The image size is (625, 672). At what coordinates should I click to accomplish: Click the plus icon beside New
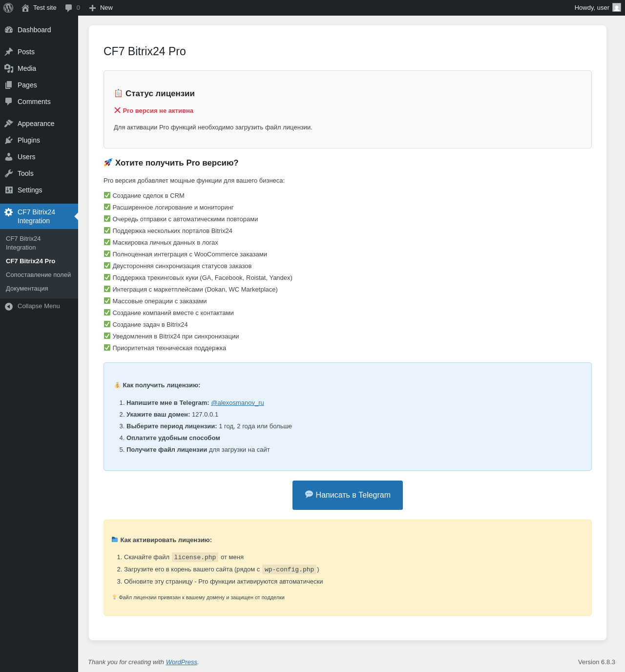tap(92, 8)
